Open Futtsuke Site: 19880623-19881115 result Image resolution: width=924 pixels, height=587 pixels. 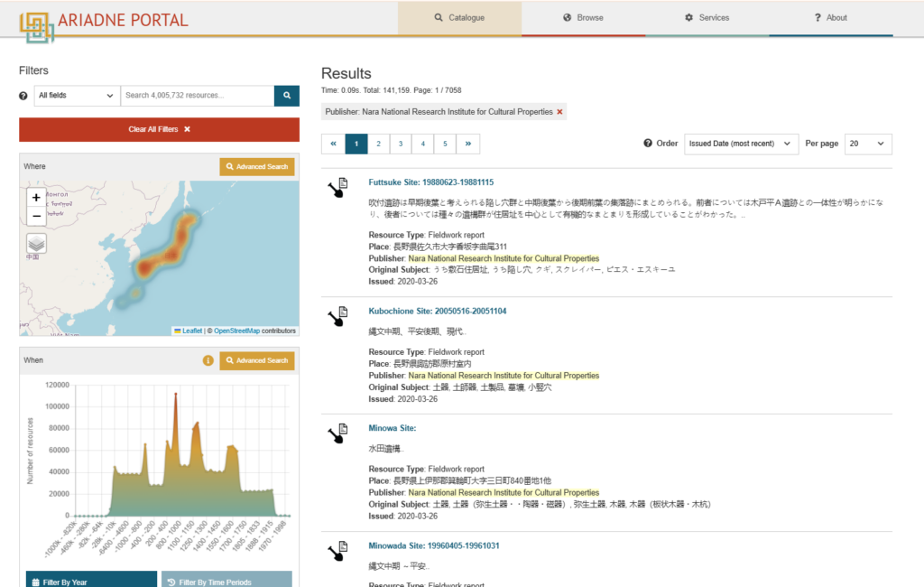click(x=430, y=183)
